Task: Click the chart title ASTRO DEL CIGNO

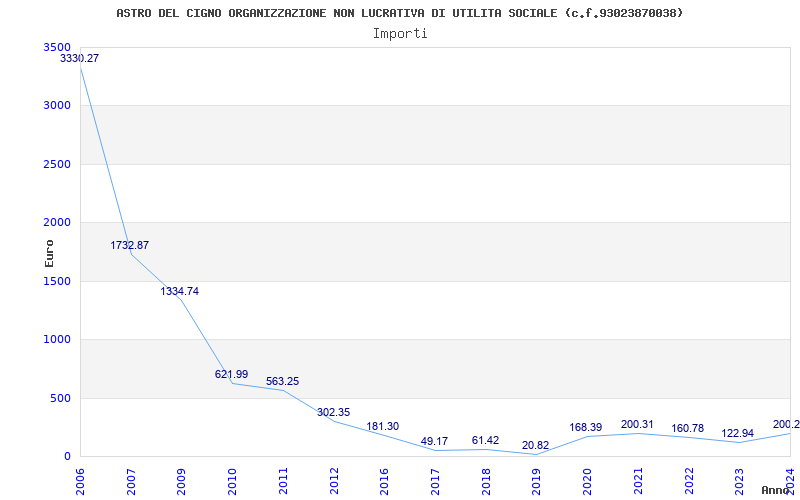Action: (399, 13)
